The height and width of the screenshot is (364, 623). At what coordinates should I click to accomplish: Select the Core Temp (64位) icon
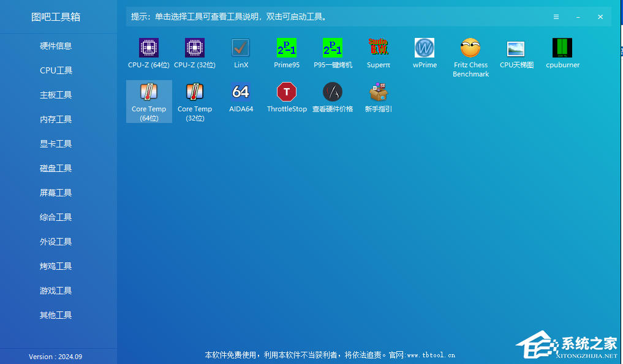tap(149, 92)
